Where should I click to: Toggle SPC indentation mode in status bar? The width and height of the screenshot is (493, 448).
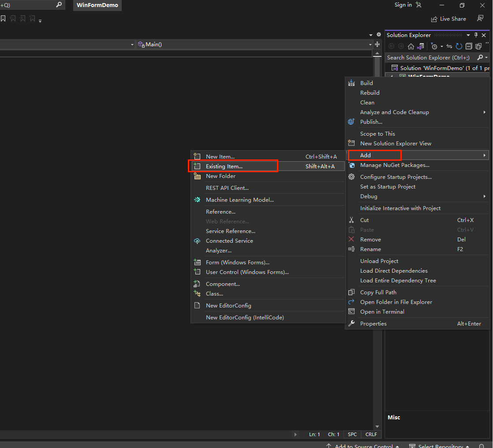tap(352, 434)
